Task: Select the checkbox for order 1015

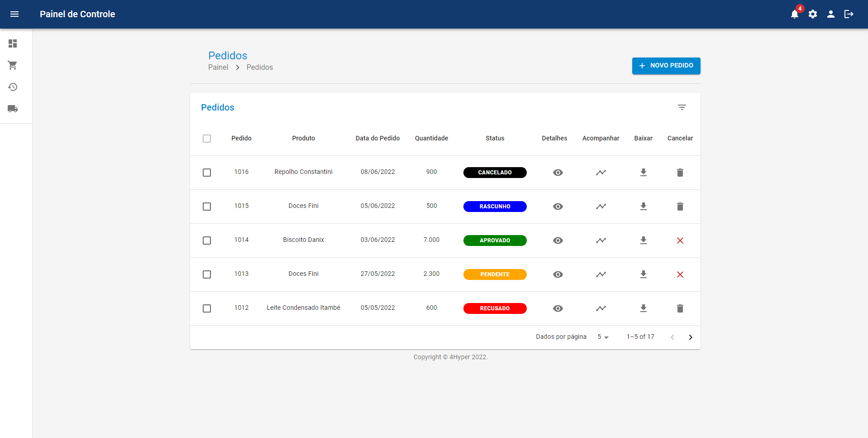Action: pos(207,207)
